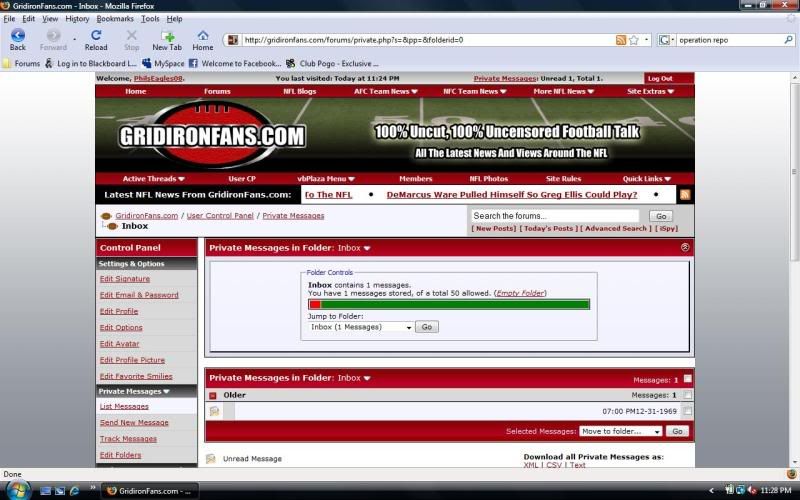Download private messages as XML
Image resolution: width=800 pixels, height=500 pixels.
[531, 465]
